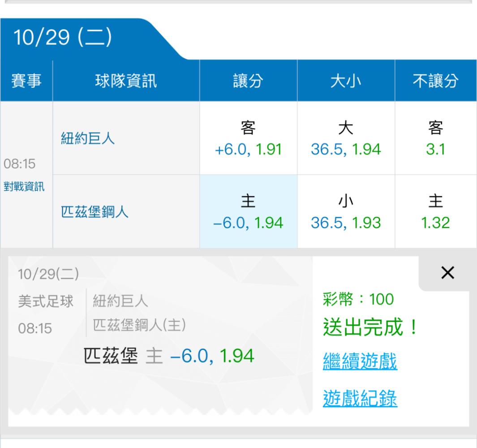The width and height of the screenshot is (477, 448).
Task: Pick away moneyline 3.1
Action: (x=436, y=138)
